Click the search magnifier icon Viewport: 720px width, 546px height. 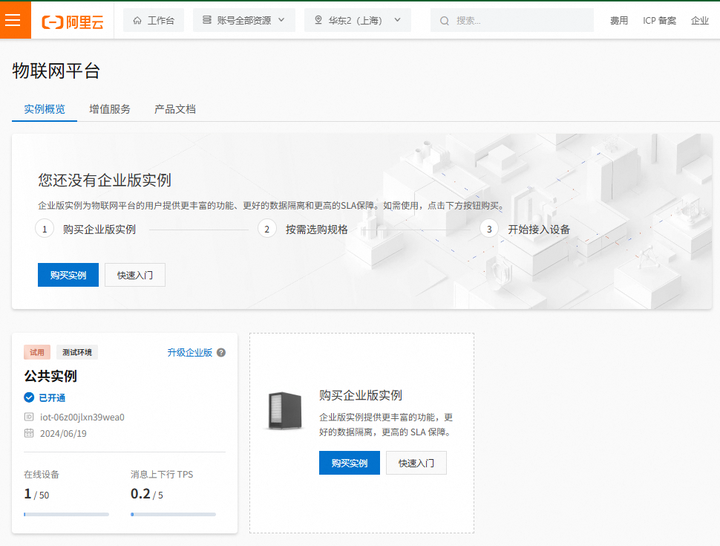(x=444, y=21)
